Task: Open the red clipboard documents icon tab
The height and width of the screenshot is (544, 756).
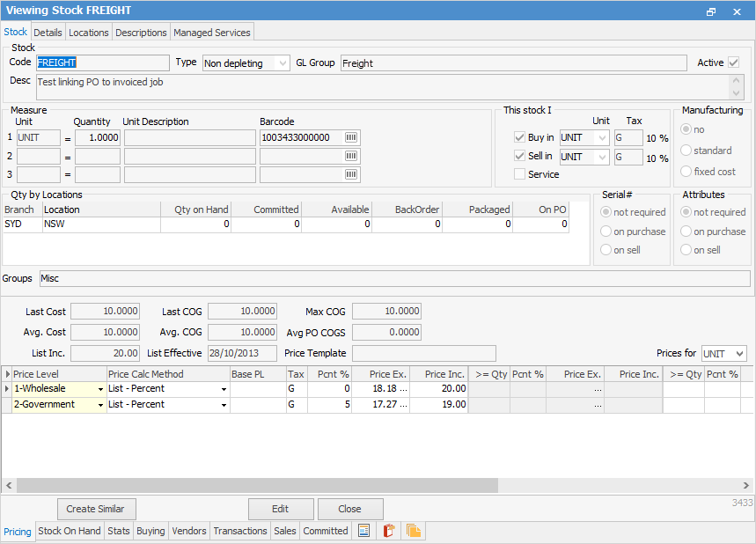Action: click(x=388, y=531)
